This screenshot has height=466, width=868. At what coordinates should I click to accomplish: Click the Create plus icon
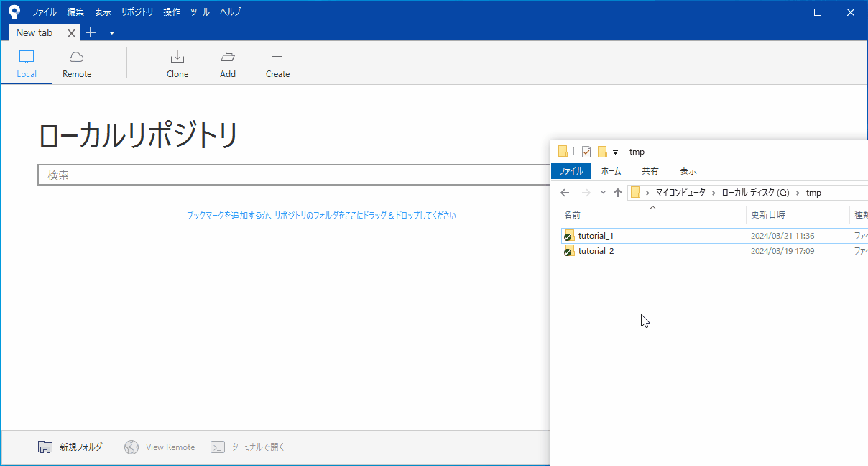coord(277,57)
